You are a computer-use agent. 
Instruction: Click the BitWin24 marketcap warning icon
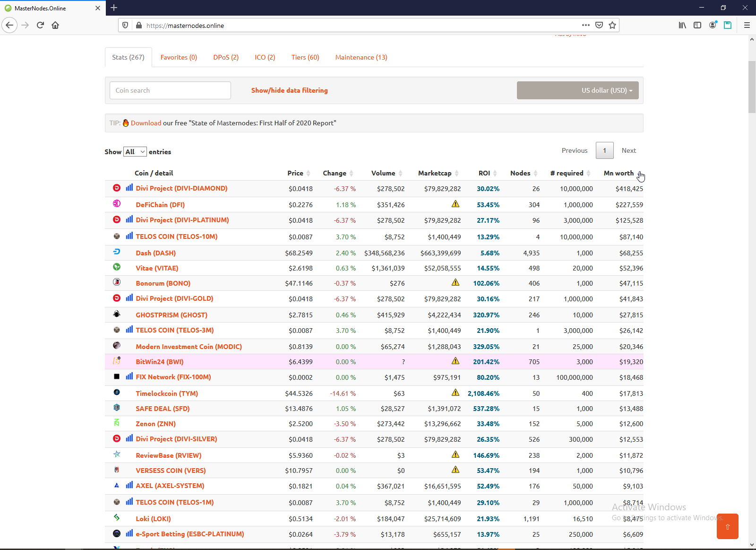(455, 361)
